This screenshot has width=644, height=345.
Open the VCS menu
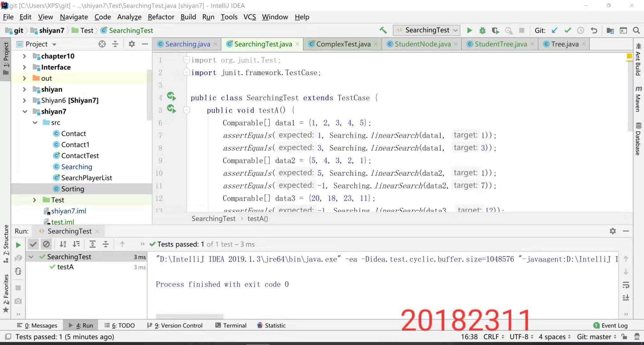pyautogui.click(x=250, y=17)
